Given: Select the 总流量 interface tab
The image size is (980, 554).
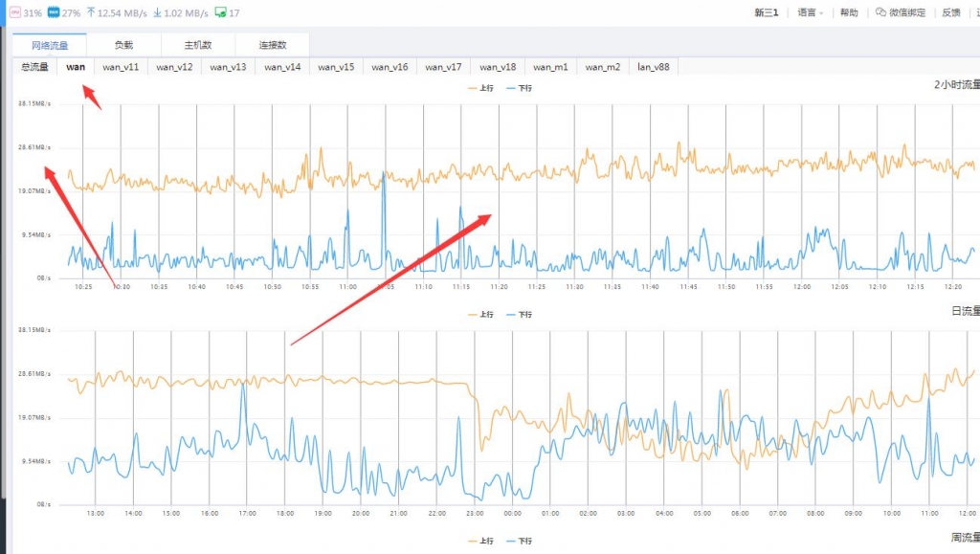Looking at the screenshot, I should pyautogui.click(x=34, y=67).
